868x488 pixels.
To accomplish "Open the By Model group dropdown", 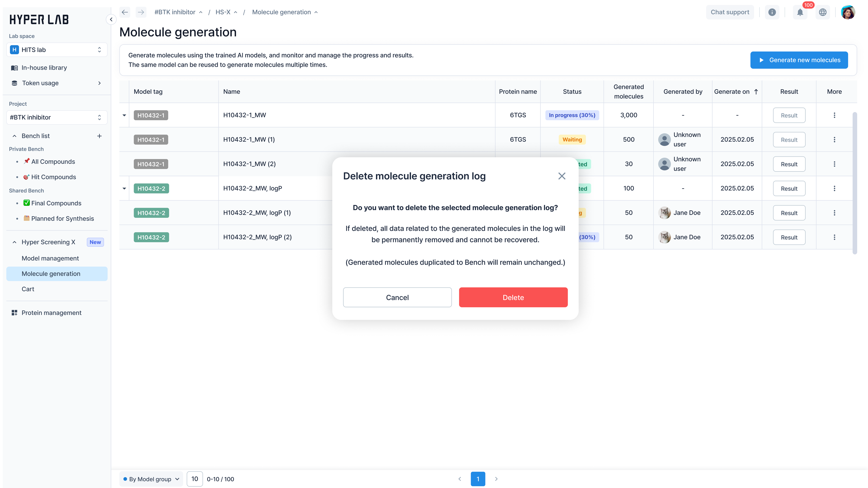I will pyautogui.click(x=151, y=479).
